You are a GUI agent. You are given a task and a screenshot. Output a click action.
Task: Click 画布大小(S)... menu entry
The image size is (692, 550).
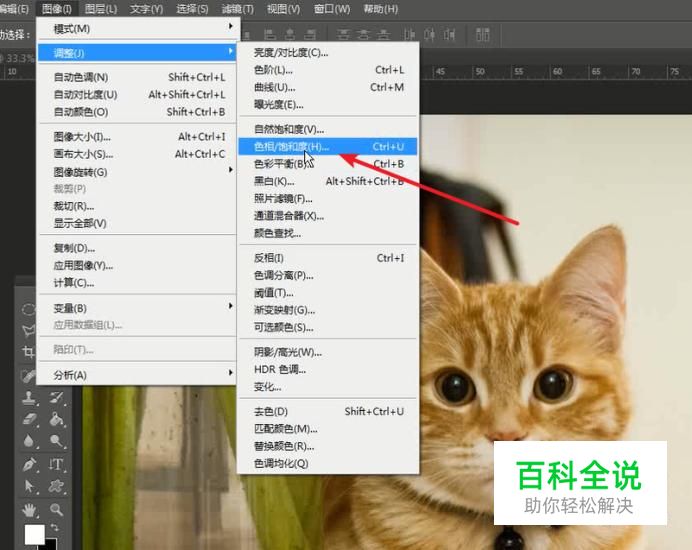(138, 154)
